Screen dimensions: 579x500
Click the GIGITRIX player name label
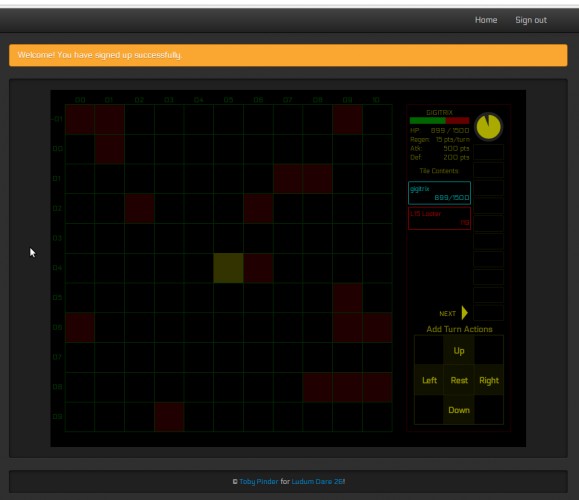pyautogui.click(x=439, y=112)
